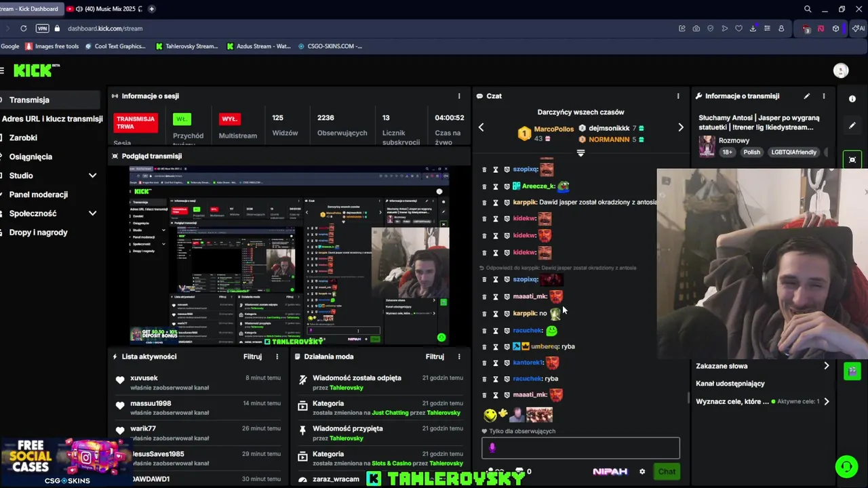Open Adres URL i klucz transmisji
Image resolution: width=868 pixels, height=488 pixels.
tap(51, 119)
